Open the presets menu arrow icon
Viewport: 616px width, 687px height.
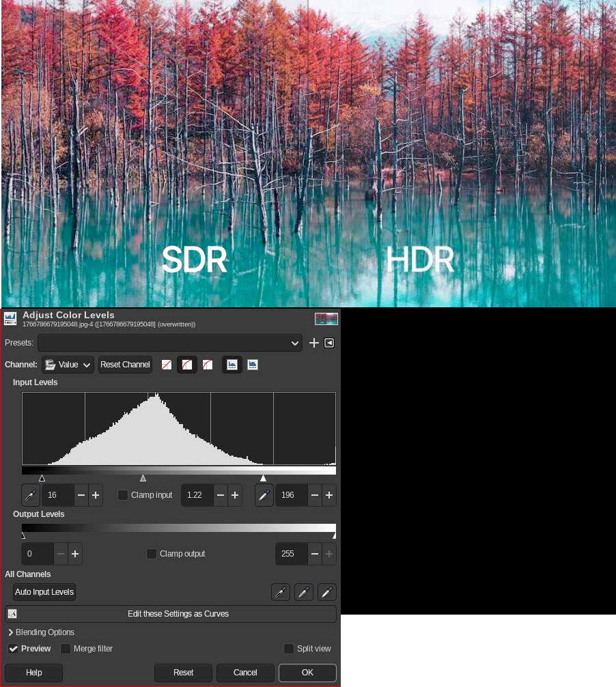pos(329,343)
